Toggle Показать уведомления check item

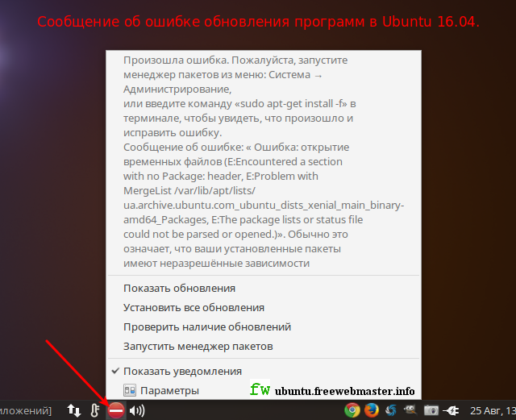point(264,372)
